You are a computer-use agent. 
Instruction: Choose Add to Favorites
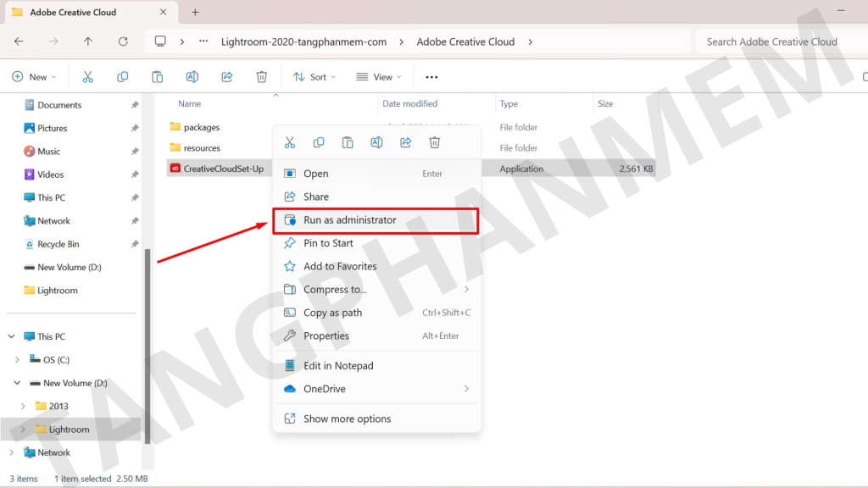(x=376, y=267)
